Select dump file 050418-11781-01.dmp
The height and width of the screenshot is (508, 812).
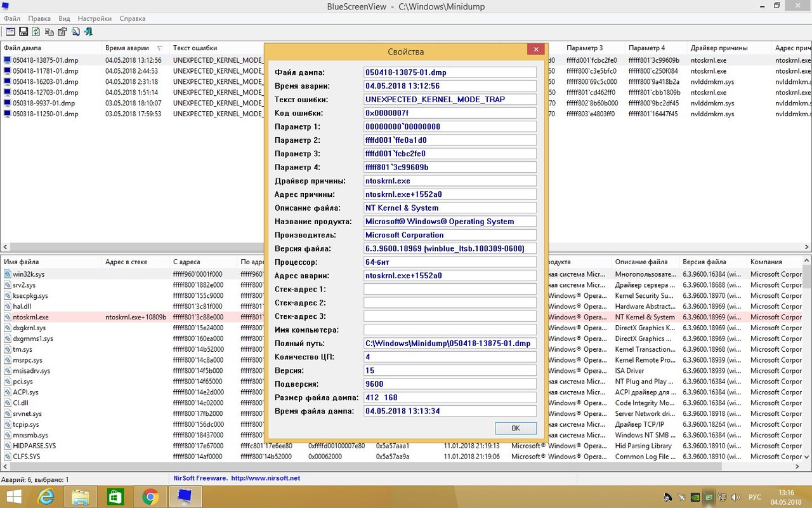point(45,71)
